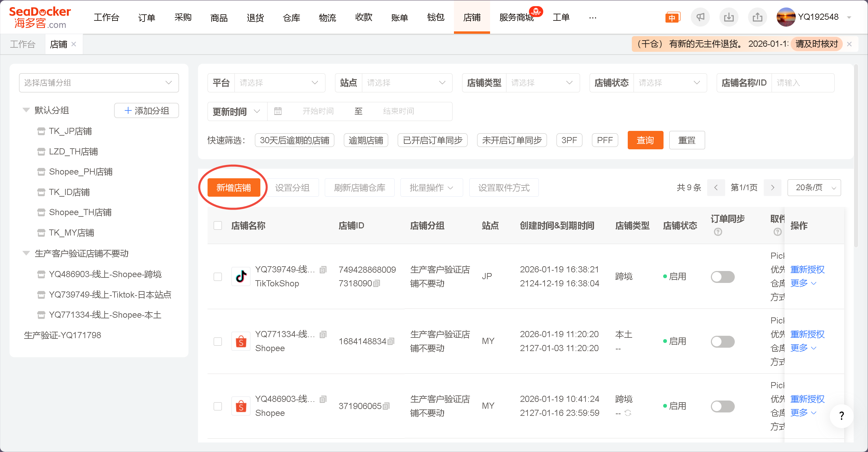Switch to the 工作台 tab
Screen dimensions: 868x452
point(22,44)
